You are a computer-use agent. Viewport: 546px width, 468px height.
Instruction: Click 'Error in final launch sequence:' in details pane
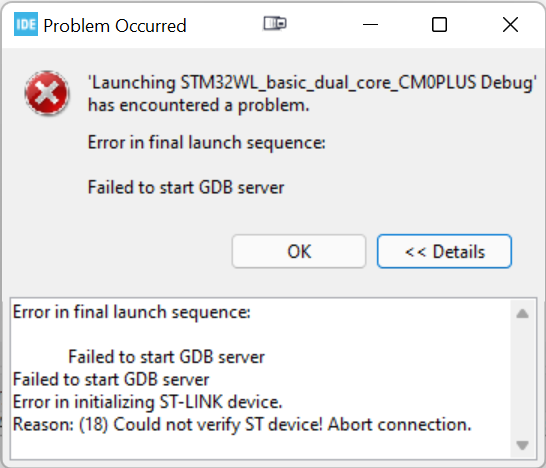click(x=132, y=312)
